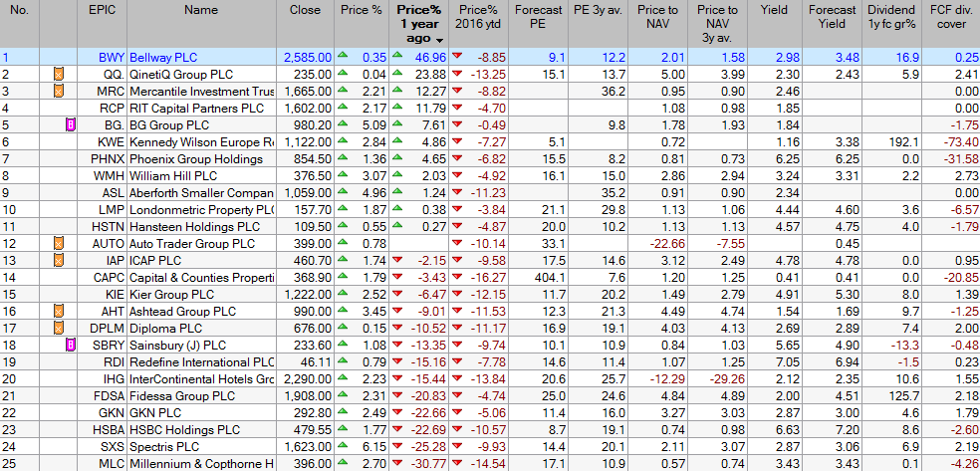The height and width of the screenshot is (471, 980).
Task: Click the Price to NAV column header
Action: (x=658, y=24)
